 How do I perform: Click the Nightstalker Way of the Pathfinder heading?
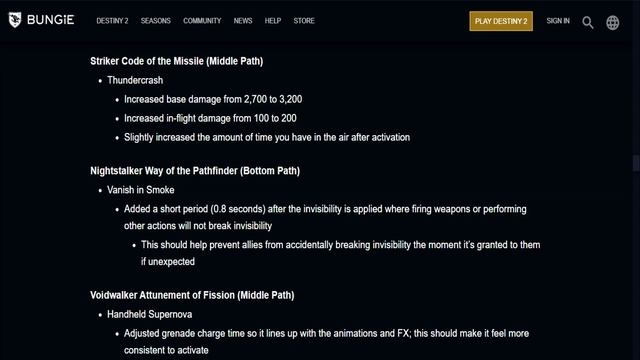click(195, 171)
